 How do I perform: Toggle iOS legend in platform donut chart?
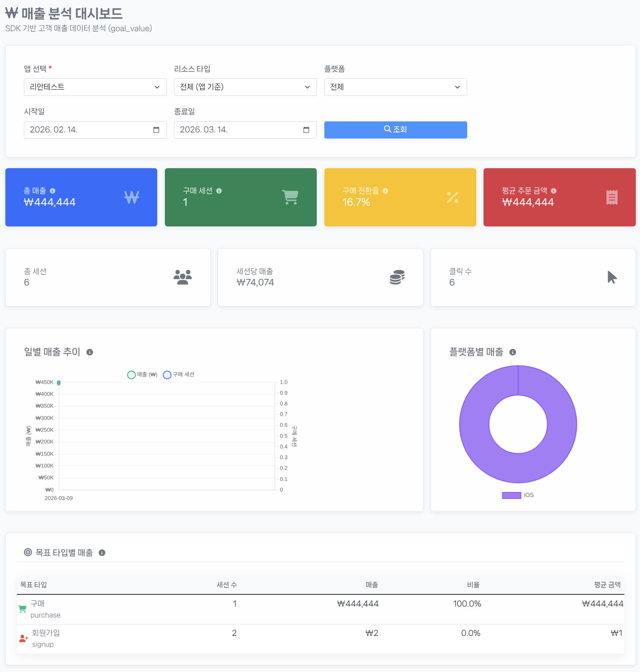(518, 495)
